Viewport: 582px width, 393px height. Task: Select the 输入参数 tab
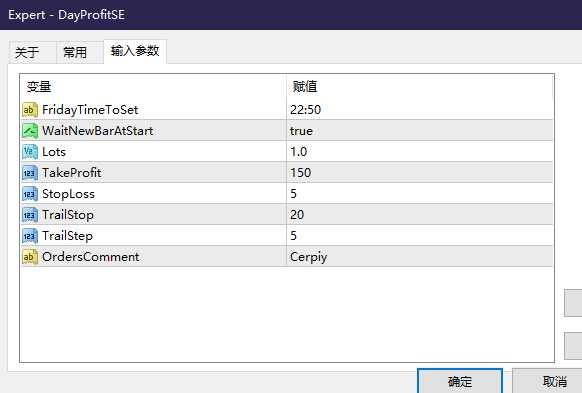click(135, 51)
